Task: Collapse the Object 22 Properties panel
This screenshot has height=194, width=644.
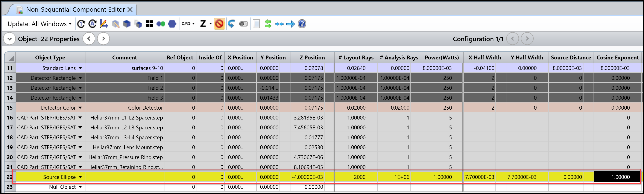Action: [x=9, y=39]
